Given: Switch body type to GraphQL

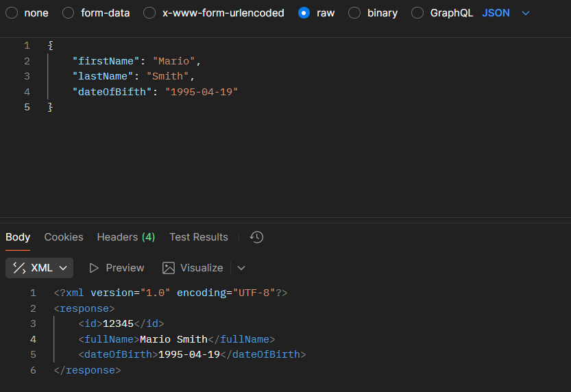Looking at the screenshot, I should tap(417, 13).
